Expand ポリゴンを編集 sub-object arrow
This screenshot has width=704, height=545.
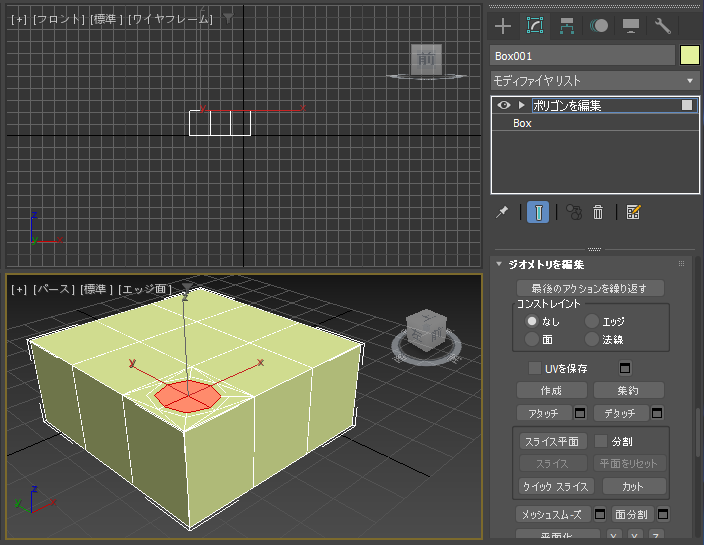click(521, 105)
